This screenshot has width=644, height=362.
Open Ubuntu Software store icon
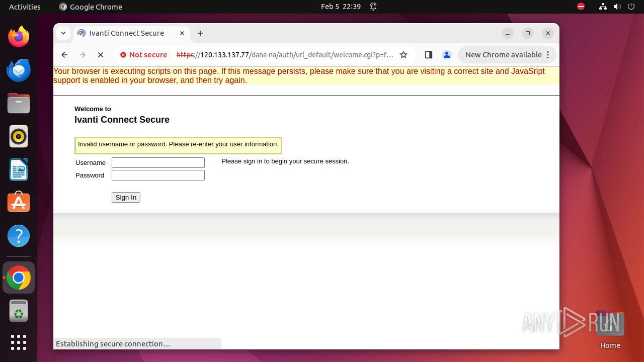(x=19, y=203)
